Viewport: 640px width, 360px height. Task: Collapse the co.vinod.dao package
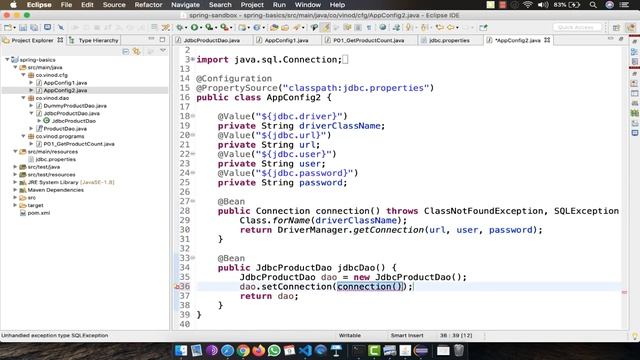click(23, 98)
